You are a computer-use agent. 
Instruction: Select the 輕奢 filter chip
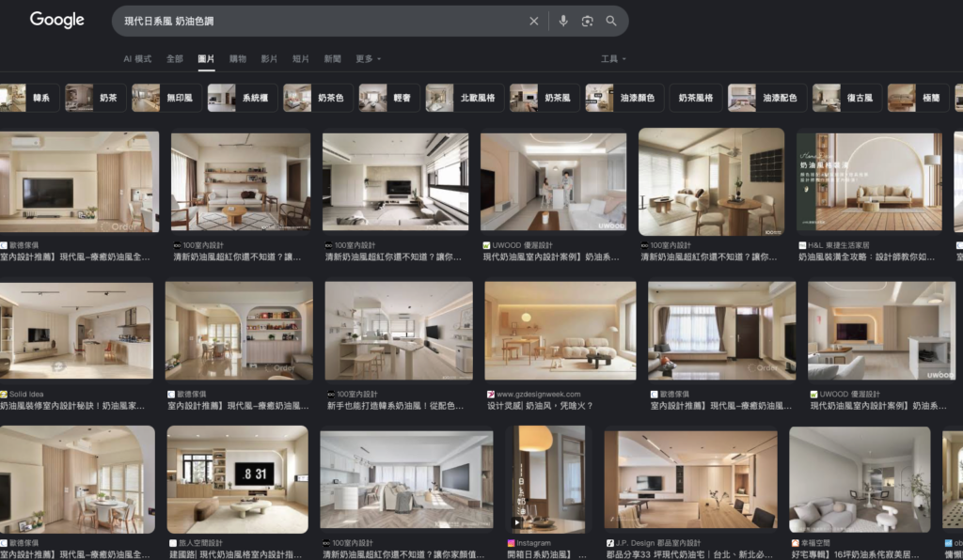click(389, 98)
